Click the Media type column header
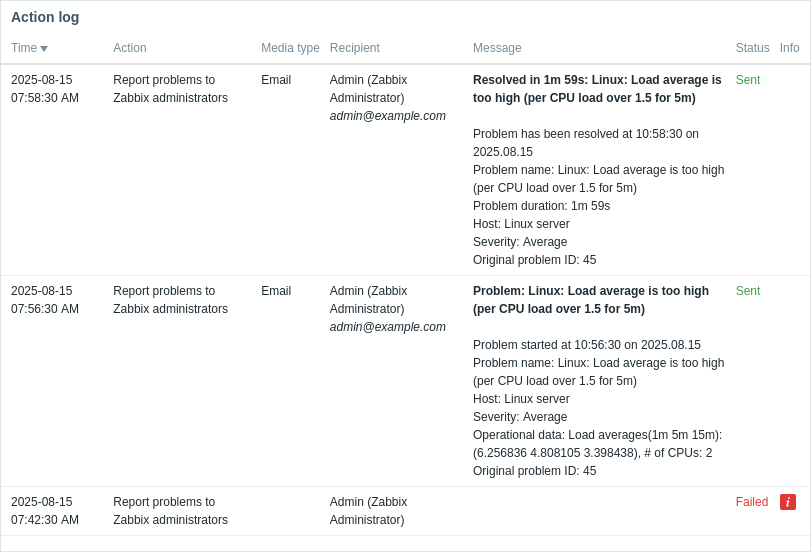 click(x=290, y=48)
